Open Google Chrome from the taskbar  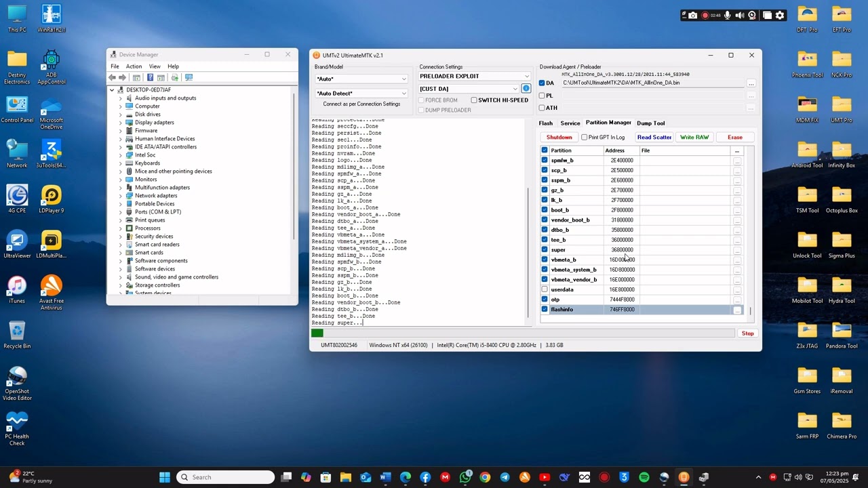pyautogui.click(x=485, y=477)
